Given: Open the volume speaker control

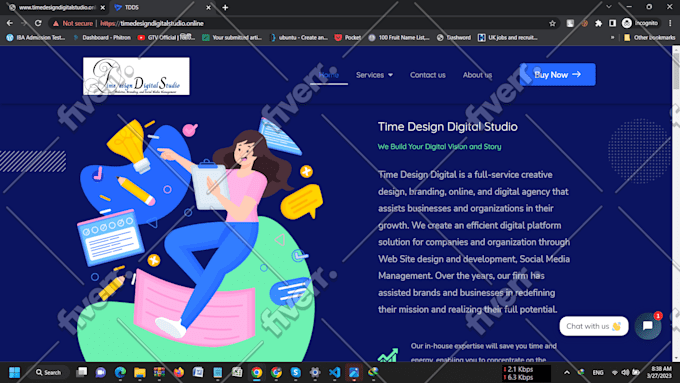Looking at the screenshot, I should [x=625, y=373].
